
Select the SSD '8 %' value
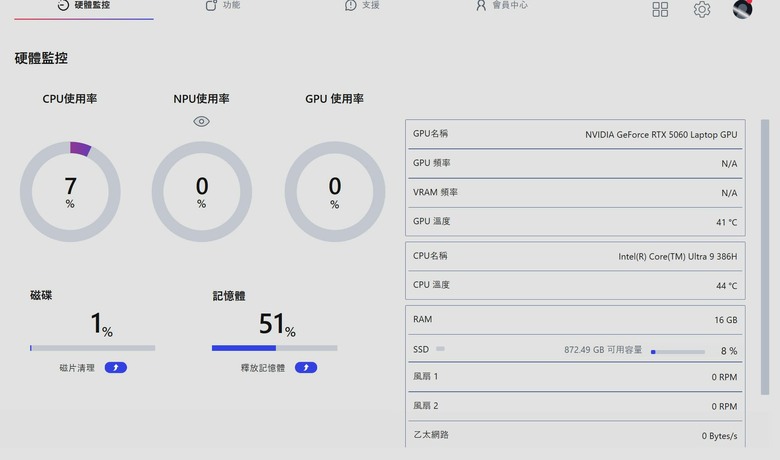tap(729, 351)
